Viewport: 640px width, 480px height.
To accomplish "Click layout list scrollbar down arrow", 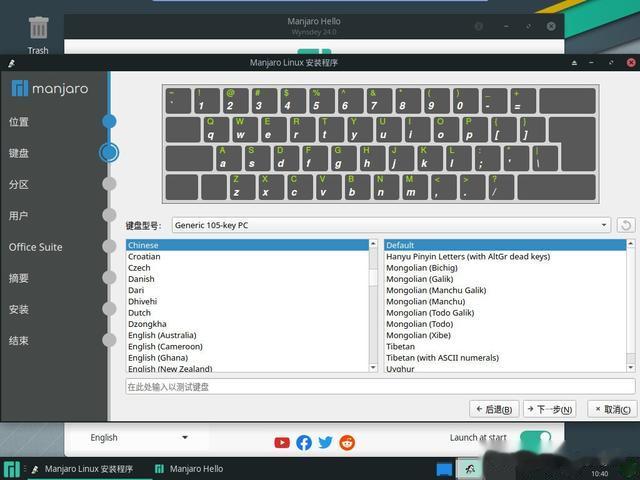I will click(373, 368).
